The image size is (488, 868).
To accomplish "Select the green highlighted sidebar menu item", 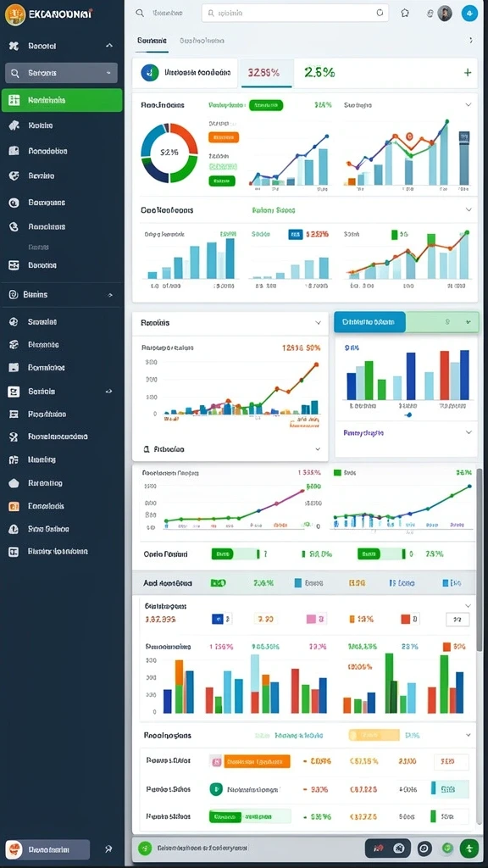I will [62, 100].
